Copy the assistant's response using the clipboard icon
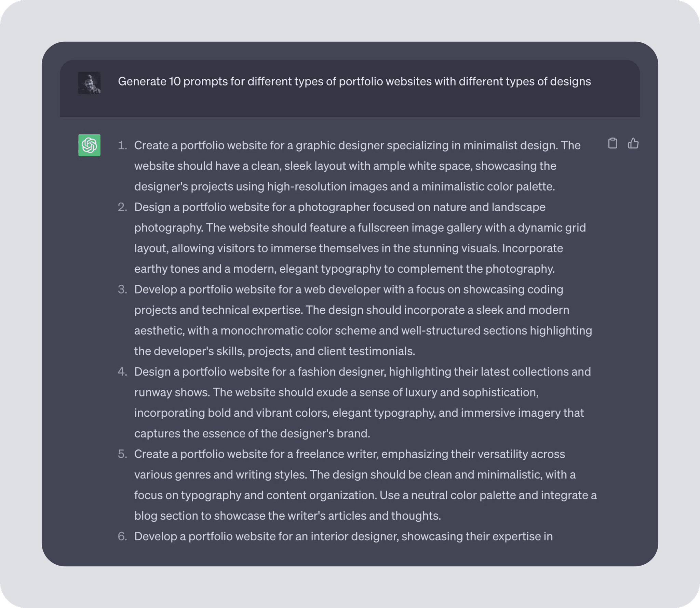The image size is (700, 608). click(x=613, y=143)
